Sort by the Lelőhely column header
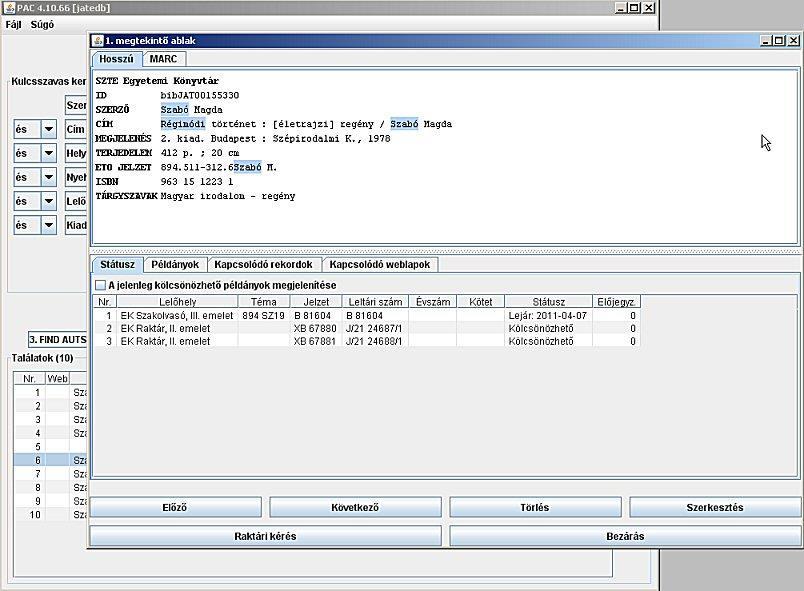 point(177,302)
